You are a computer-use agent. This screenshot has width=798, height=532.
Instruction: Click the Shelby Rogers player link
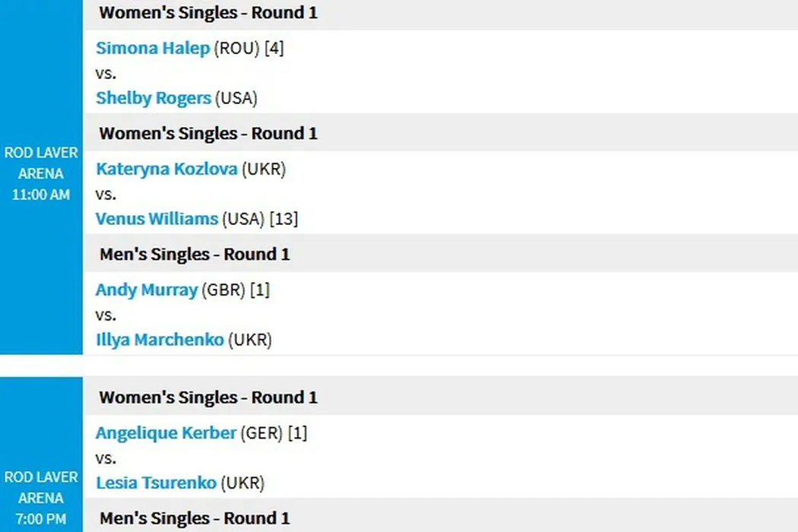pyautogui.click(x=153, y=98)
